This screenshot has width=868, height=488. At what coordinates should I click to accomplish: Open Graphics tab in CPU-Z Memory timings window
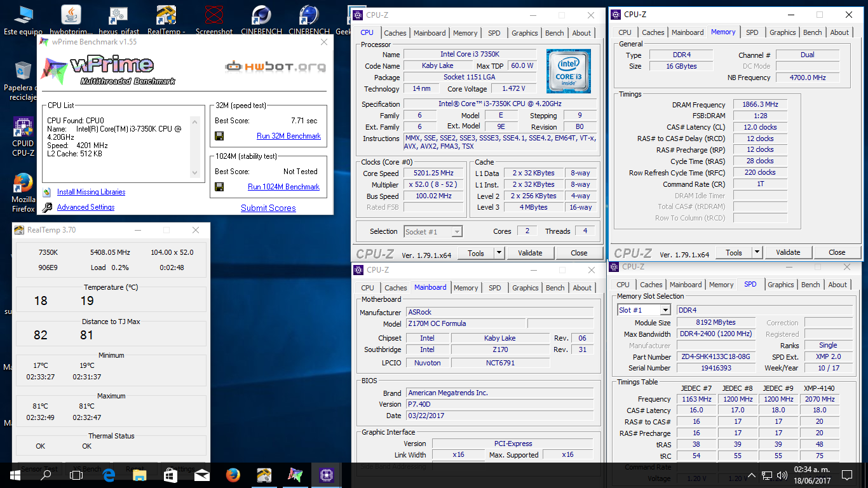tap(783, 32)
